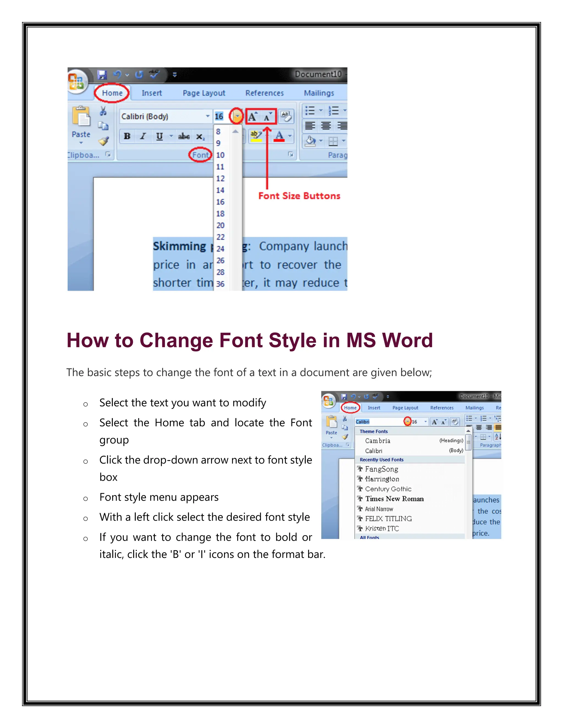Click the Sort A-Z icon in the font-list screenshot
This screenshot has height=728, width=563.
coord(498,436)
